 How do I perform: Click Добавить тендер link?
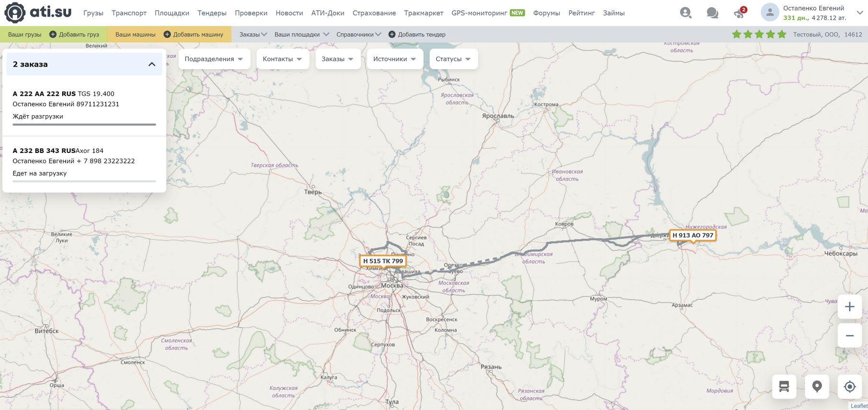(422, 35)
